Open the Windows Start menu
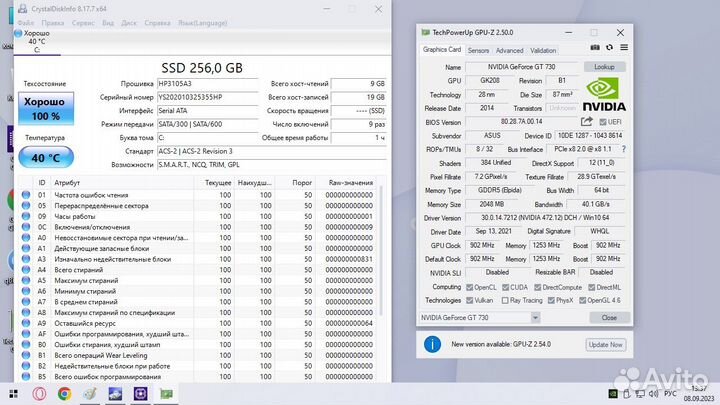The height and width of the screenshot is (405, 720). pos(13,394)
